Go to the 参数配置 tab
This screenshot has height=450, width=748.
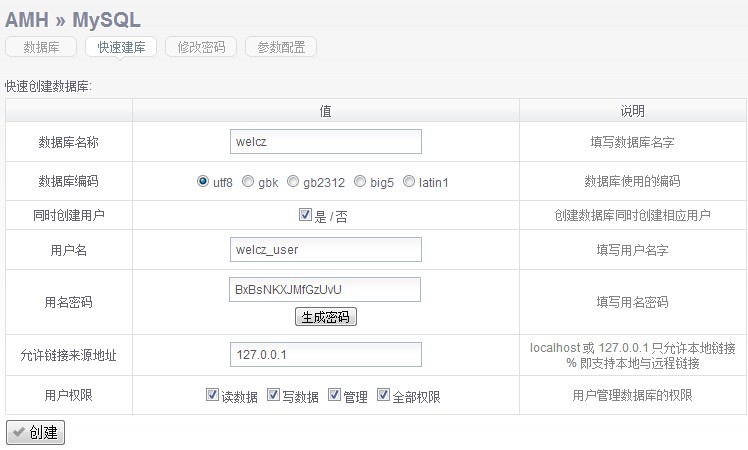[281, 47]
